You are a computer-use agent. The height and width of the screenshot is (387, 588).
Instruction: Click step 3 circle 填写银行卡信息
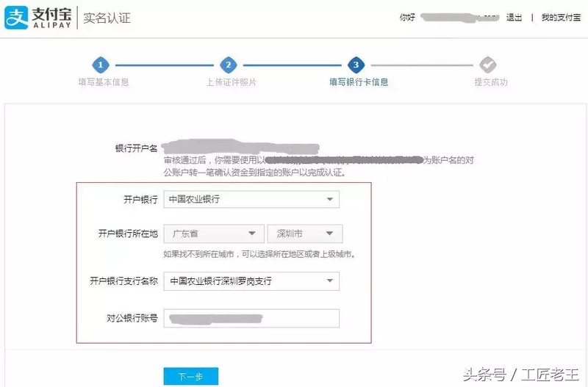click(x=356, y=65)
